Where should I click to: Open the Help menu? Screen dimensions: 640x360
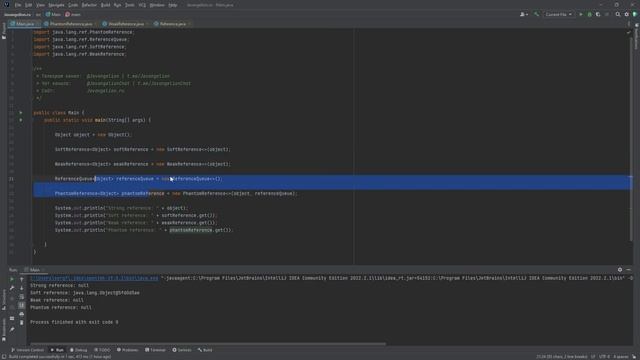[173, 5]
